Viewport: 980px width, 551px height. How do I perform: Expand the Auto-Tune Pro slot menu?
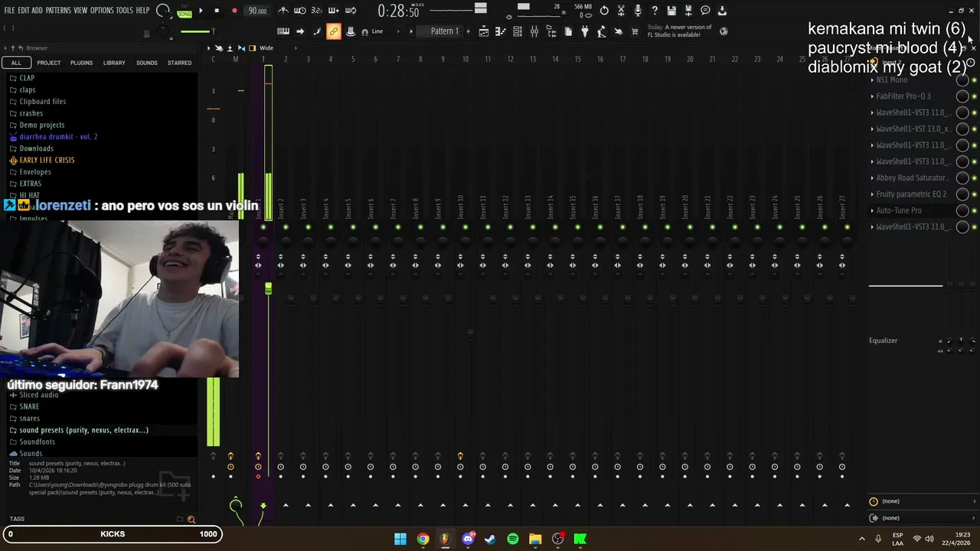pyautogui.click(x=872, y=210)
